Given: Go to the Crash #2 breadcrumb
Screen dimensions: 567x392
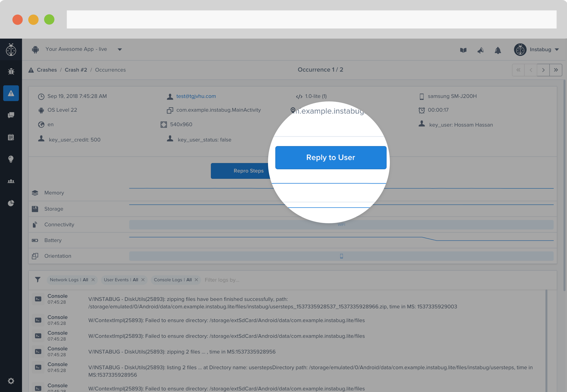Looking at the screenshot, I should (76, 70).
